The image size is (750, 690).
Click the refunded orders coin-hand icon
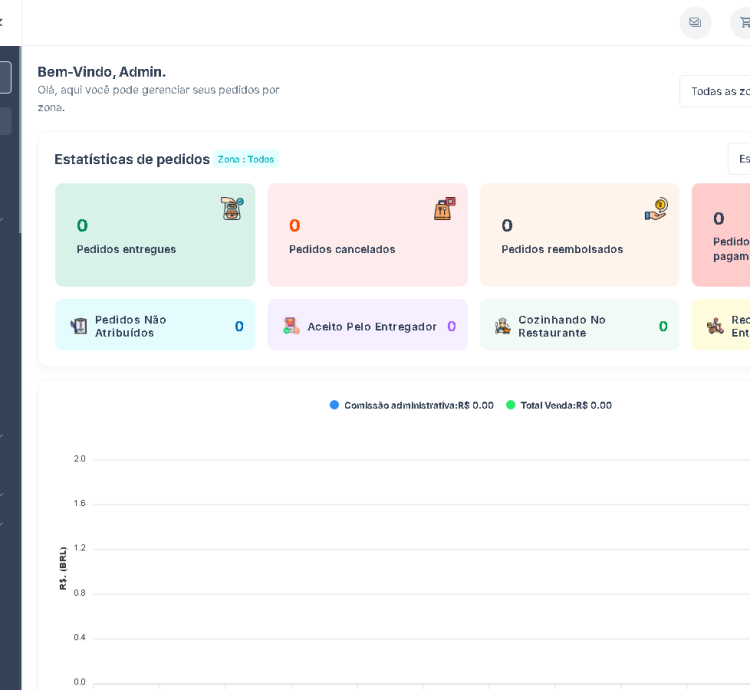click(656, 208)
